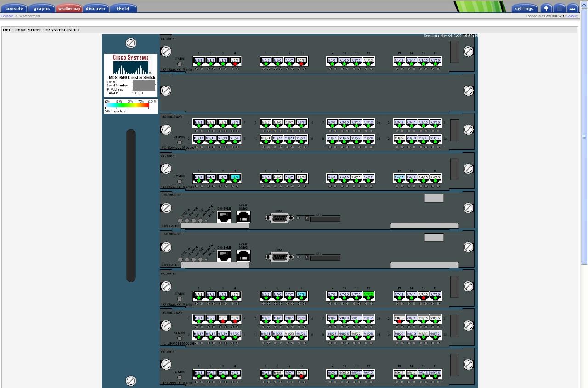Click the SAN Throughput color scale legend
The width and height of the screenshot is (588, 388).
tap(131, 106)
